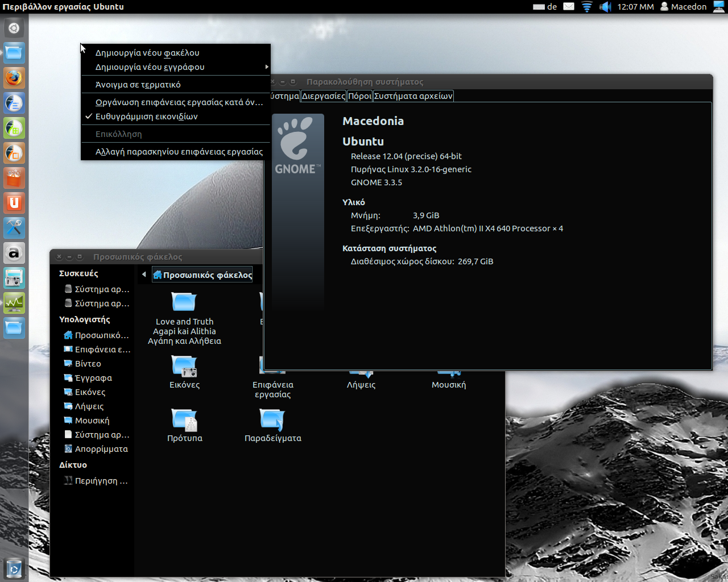
Task: Choose 'Δημιουργία νέου φακέλου' in context menu
Action: click(x=175, y=53)
